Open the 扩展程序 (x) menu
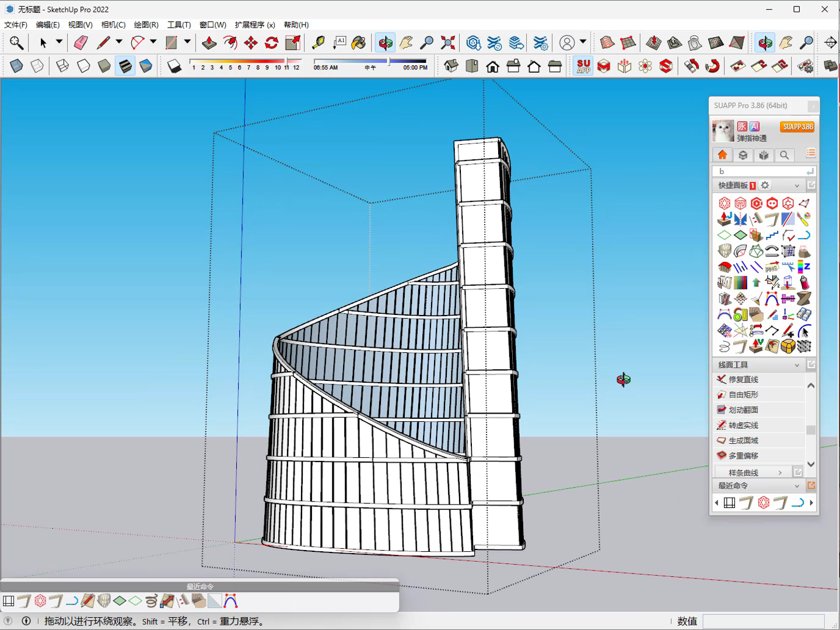 (x=255, y=24)
